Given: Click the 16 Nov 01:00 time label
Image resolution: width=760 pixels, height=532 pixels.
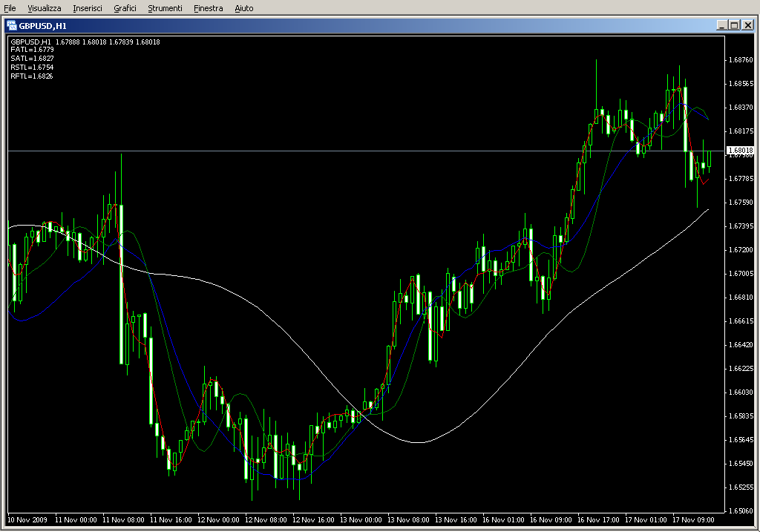Looking at the screenshot, I should [503, 519].
